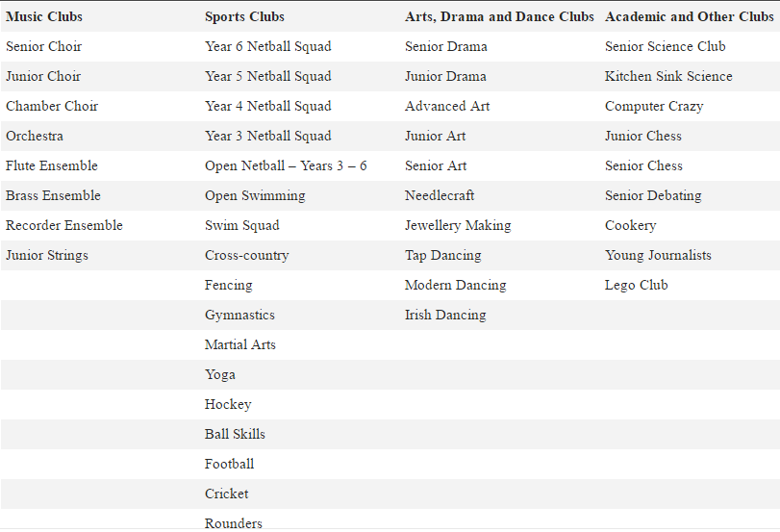Click the Irish Dancing cell
Screen dimensions: 780x532
(445, 315)
